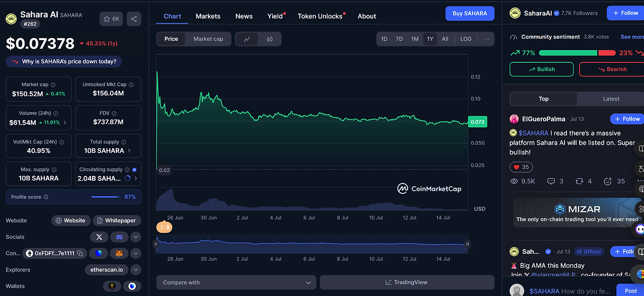Select the Market cap chart toggle

pos(208,39)
